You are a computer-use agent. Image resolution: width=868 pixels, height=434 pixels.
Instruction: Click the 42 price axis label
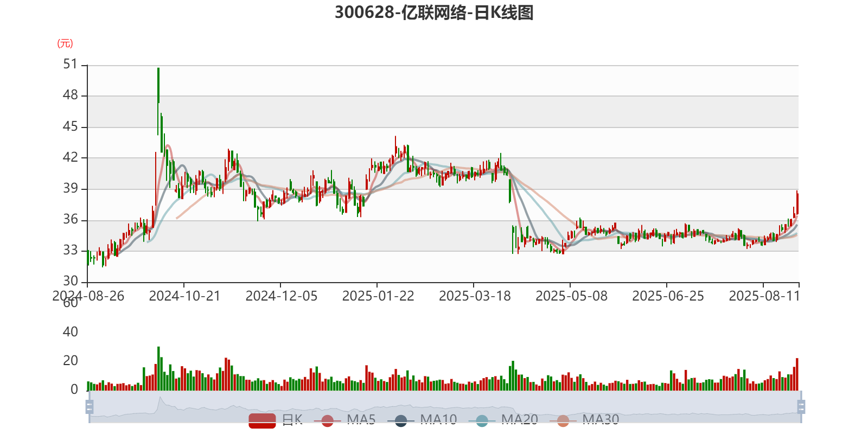coord(71,158)
